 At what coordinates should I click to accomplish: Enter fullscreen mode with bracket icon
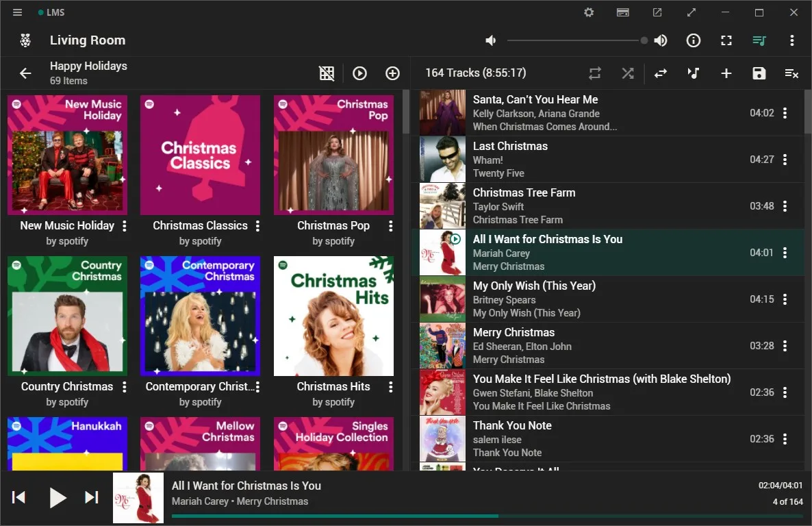726,40
